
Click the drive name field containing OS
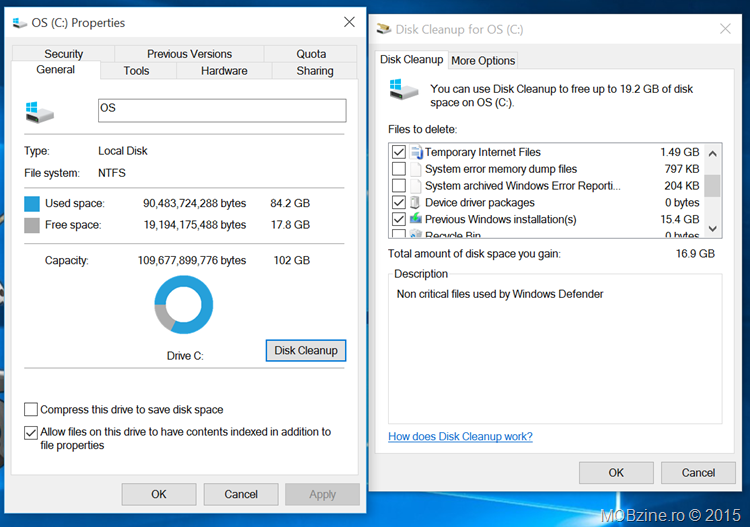click(222, 110)
